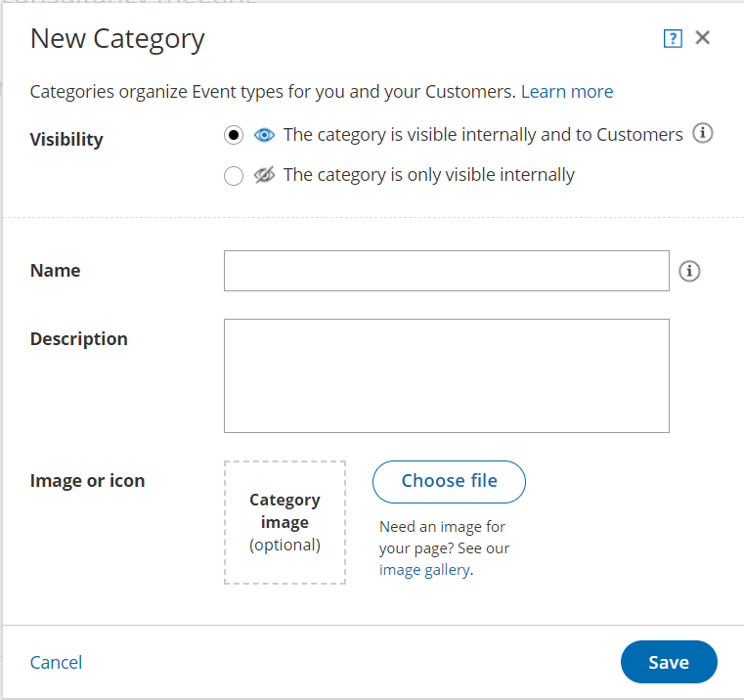Viewport: 744px width, 700px height.
Task: Click the blue eye visibility icon
Action: click(264, 135)
